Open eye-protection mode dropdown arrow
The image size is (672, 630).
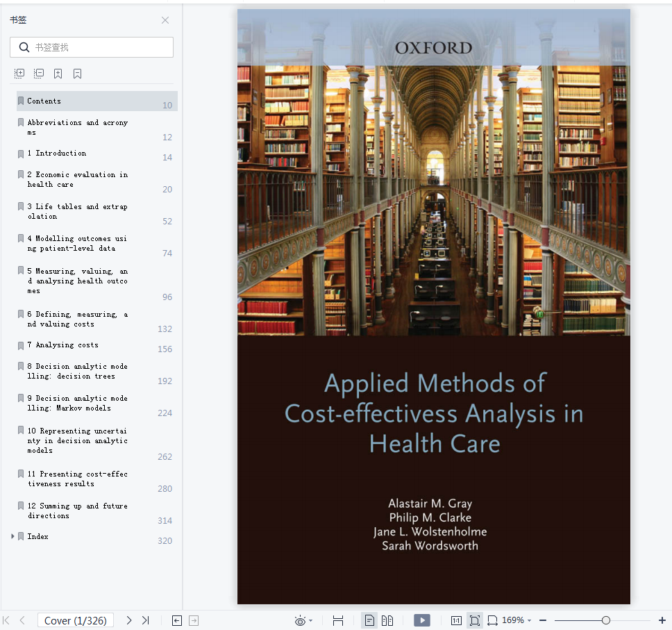point(311,620)
